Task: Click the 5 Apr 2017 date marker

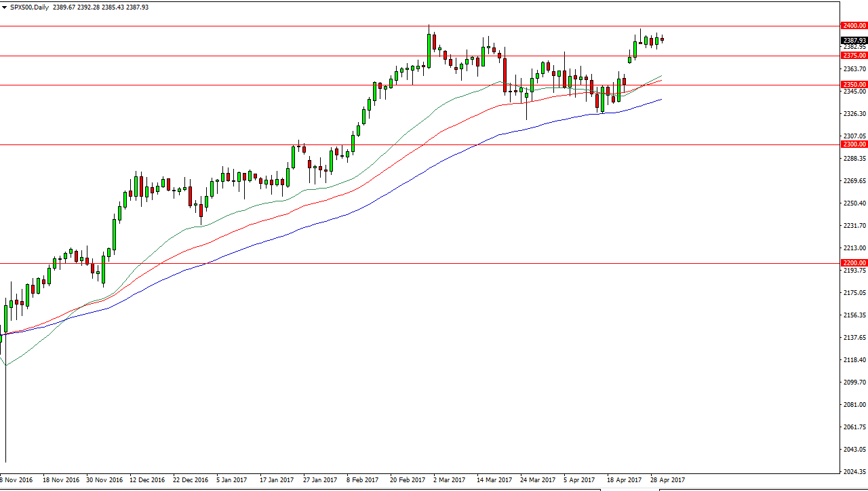Action: [579, 479]
